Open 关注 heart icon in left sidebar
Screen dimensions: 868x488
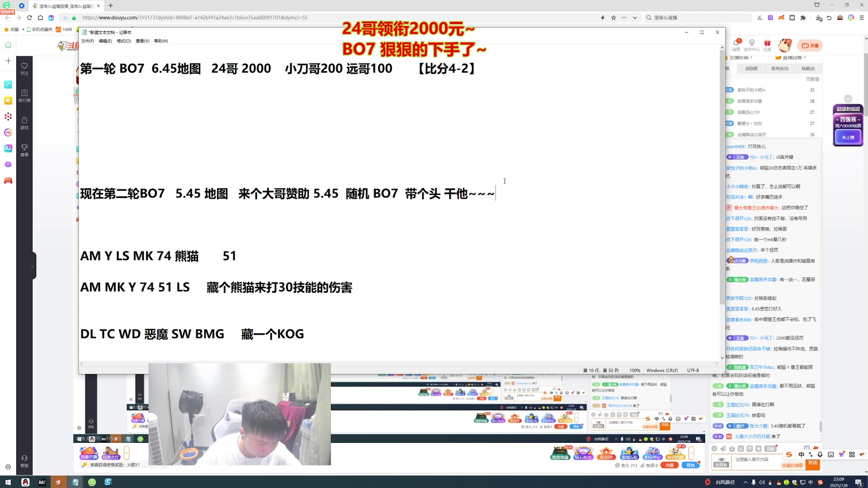click(24, 69)
